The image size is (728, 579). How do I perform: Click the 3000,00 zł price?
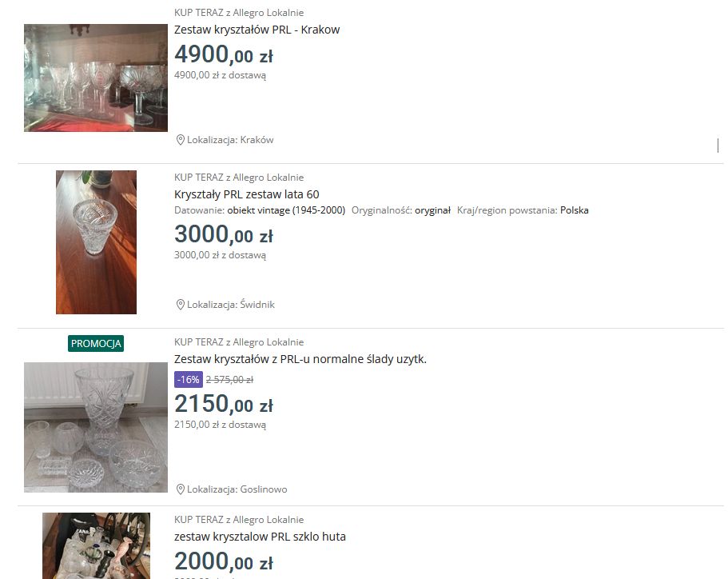click(x=223, y=234)
